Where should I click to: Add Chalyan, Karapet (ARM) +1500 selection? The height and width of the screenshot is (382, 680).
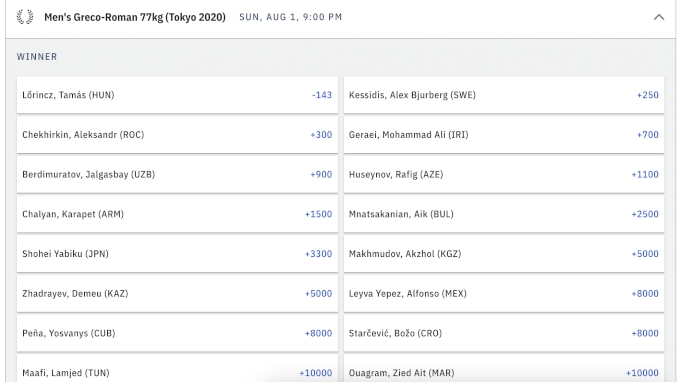[x=177, y=214]
